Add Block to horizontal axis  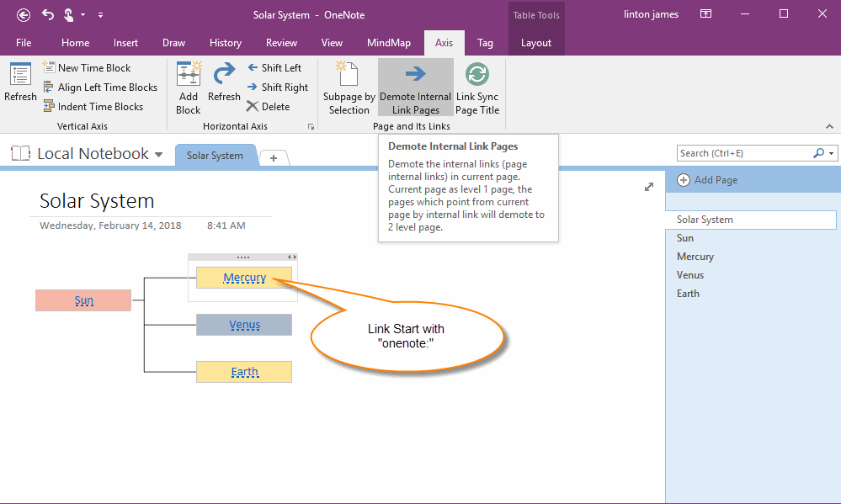189,88
